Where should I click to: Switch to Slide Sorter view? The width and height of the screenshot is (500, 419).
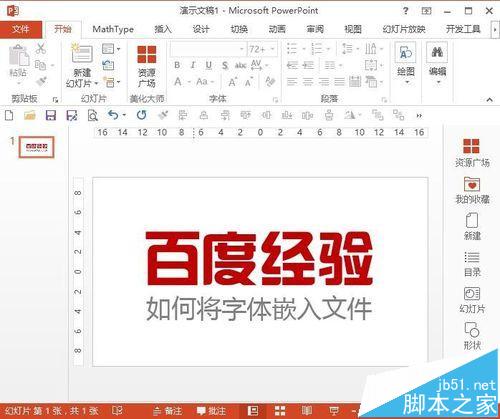(x=280, y=411)
